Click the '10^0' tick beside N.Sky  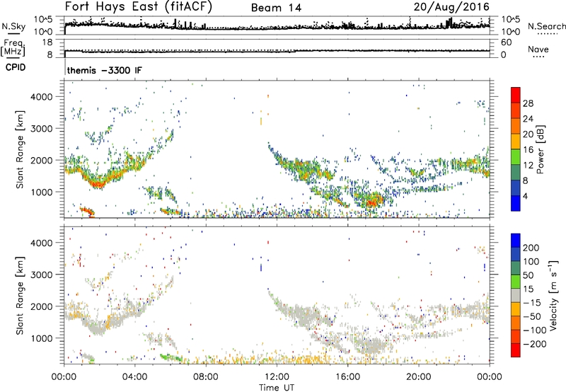(43, 32)
